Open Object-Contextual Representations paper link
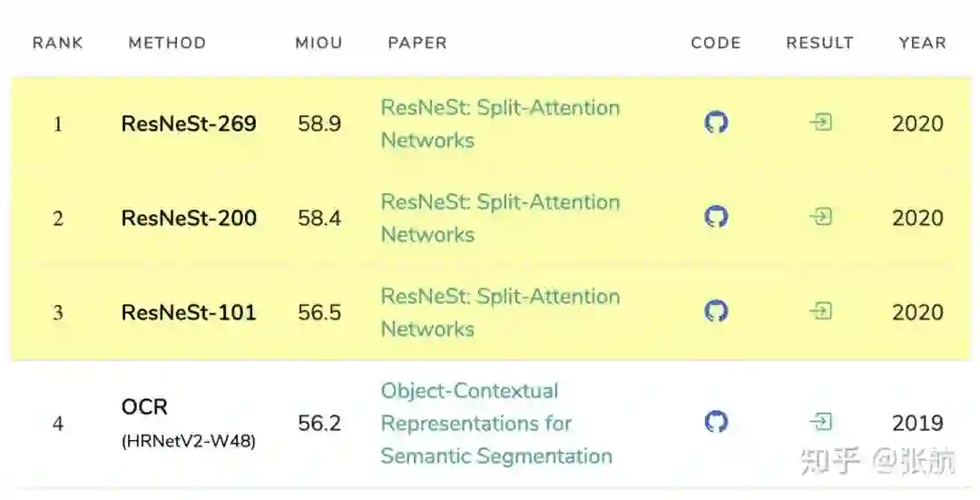 (x=495, y=423)
